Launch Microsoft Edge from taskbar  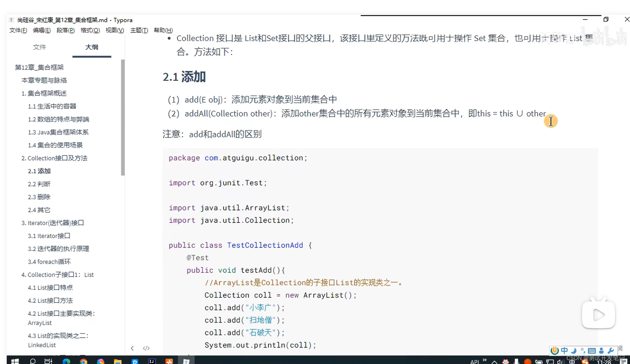pyautogui.click(x=66, y=361)
